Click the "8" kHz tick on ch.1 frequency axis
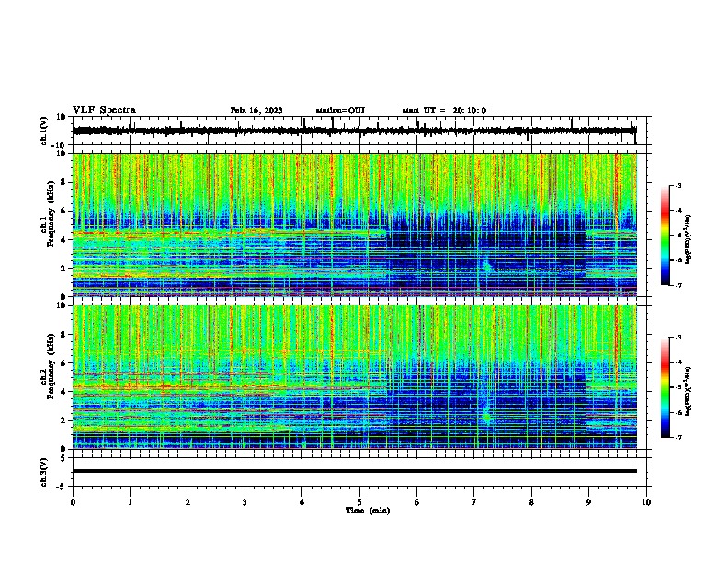The height and width of the screenshot is (563, 728). pos(64,182)
